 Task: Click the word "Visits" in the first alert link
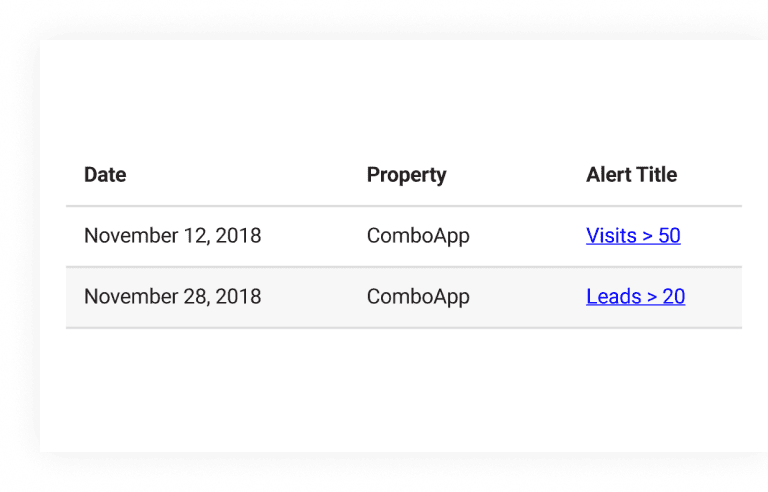611,236
